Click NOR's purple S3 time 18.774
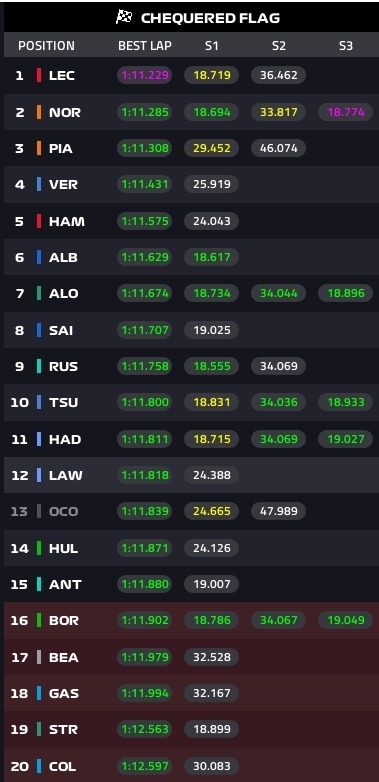This screenshot has height=782, width=379. point(346,112)
